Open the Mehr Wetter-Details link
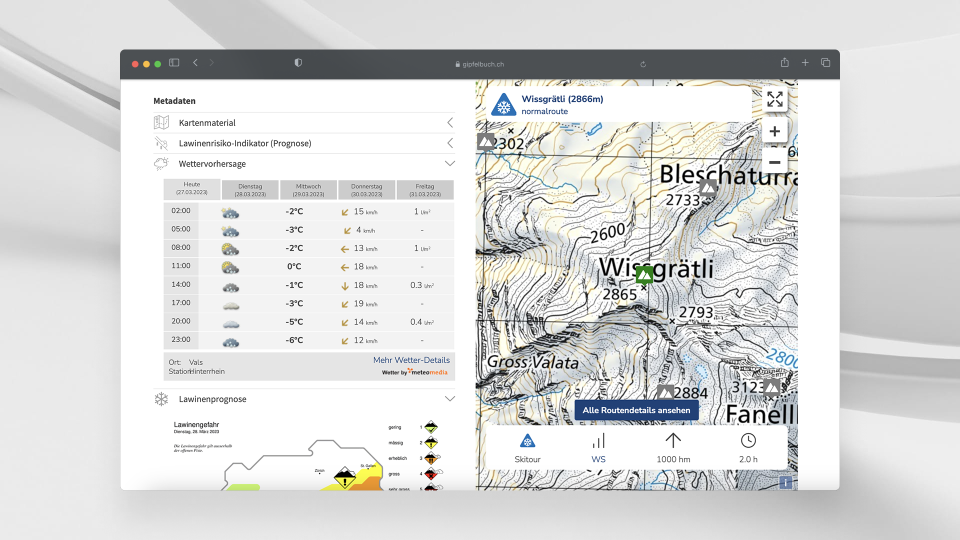960x540 pixels. tap(411, 360)
